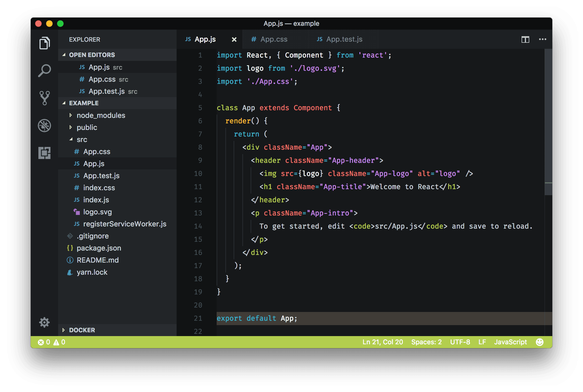Screen dimensions: 583x392
Task: Close the App.js editor tab
Action: 234,39
